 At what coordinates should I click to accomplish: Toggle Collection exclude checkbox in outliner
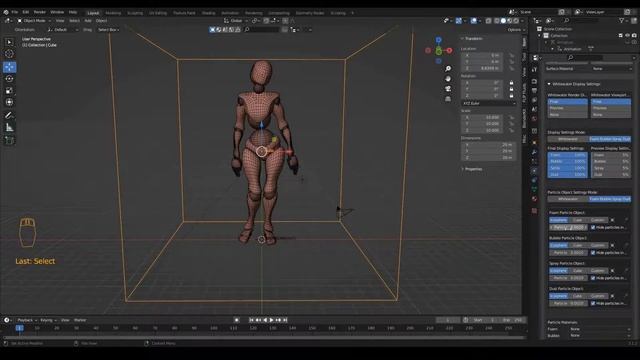pyautogui.click(x=621, y=36)
